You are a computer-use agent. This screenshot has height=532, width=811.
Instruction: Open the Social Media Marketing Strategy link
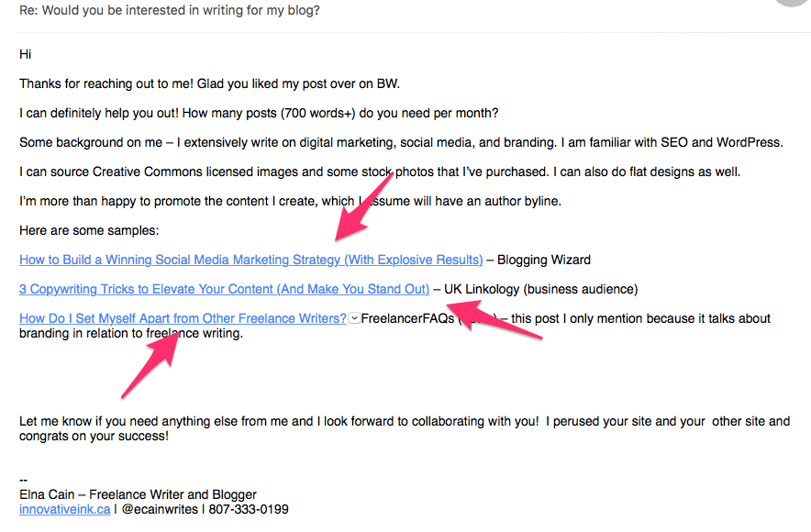pyautogui.click(x=250, y=260)
